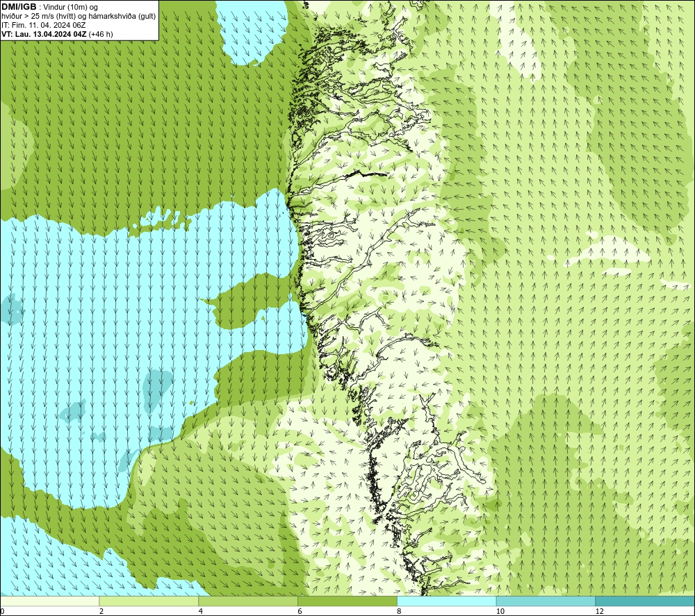Click the 'IT: Fim. 11. 04. 2024 06Z' line
Viewport: 695px width, 616px height.
coord(43,25)
